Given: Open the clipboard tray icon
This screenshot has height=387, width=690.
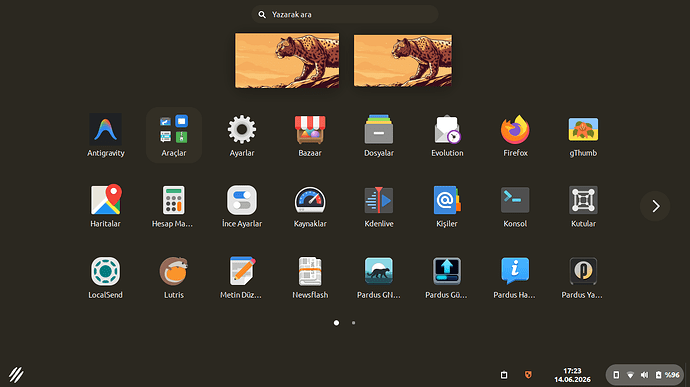Looking at the screenshot, I should coord(504,375).
